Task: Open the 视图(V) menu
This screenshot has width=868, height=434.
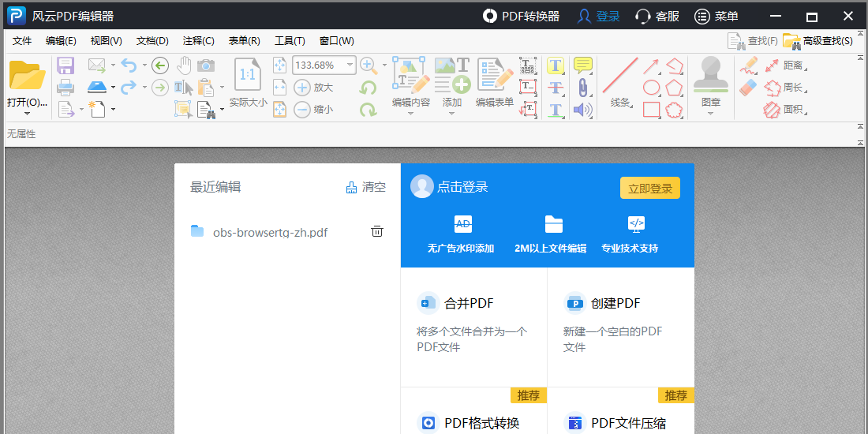Action: tap(107, 41)
